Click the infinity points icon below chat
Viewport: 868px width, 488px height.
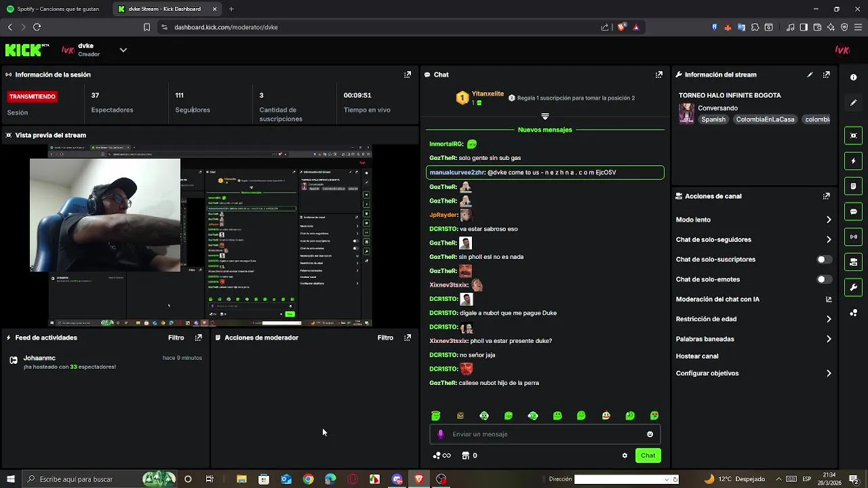[x=441, y=455]
